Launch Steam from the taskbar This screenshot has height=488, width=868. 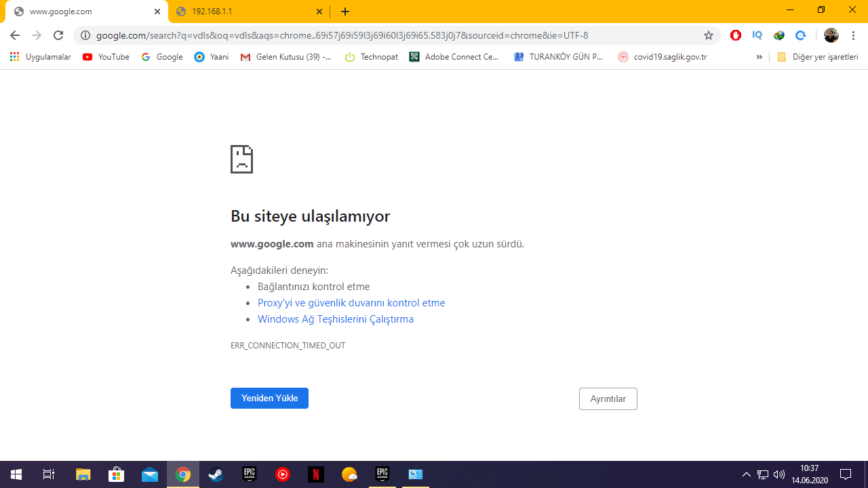pos(216,474)
